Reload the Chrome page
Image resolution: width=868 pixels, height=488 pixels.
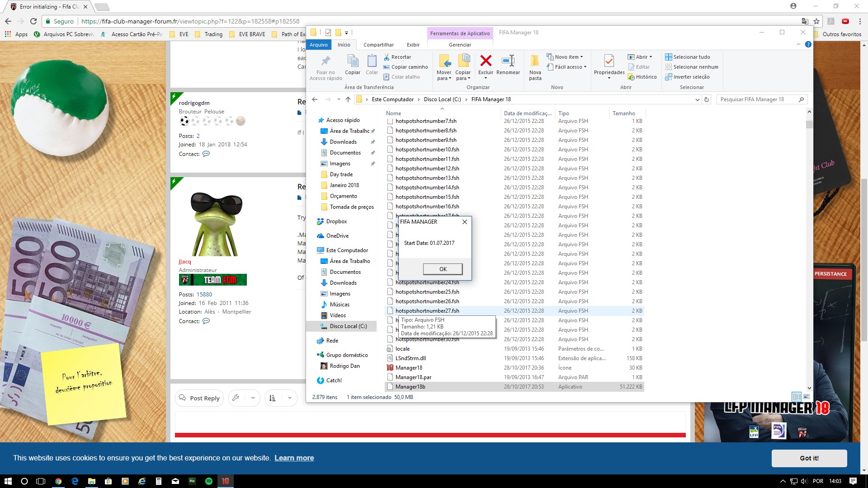tap(33, 21)
